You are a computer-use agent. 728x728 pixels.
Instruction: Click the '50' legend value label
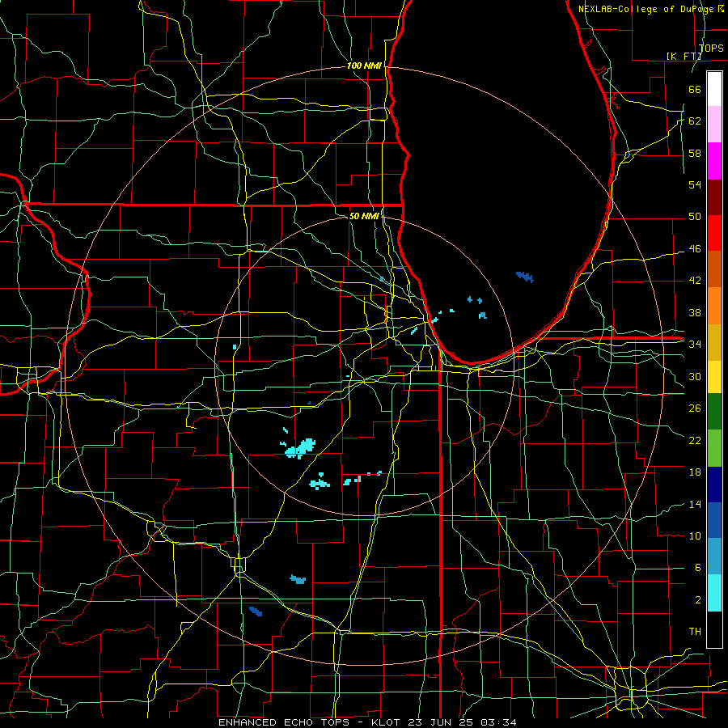695,217
